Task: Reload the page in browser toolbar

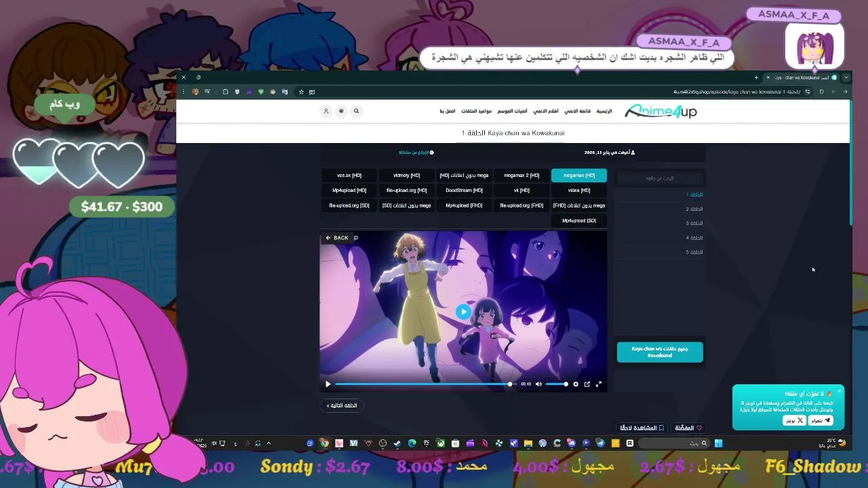Action: (821, 91)
